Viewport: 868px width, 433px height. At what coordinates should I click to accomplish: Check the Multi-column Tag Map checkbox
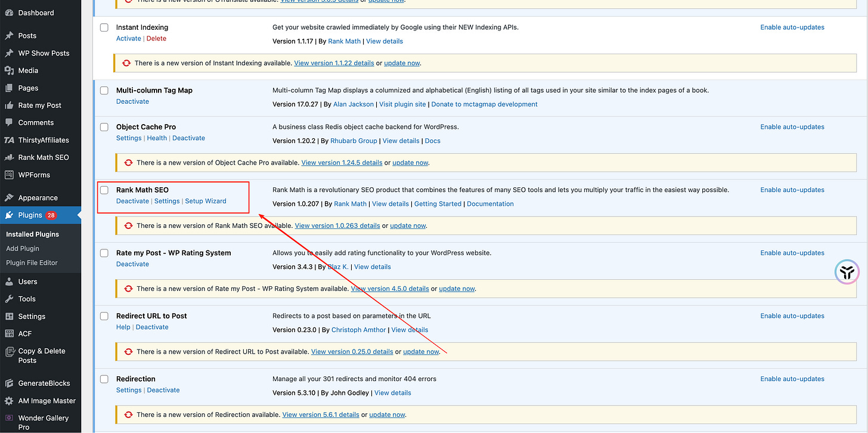(104, 91)
